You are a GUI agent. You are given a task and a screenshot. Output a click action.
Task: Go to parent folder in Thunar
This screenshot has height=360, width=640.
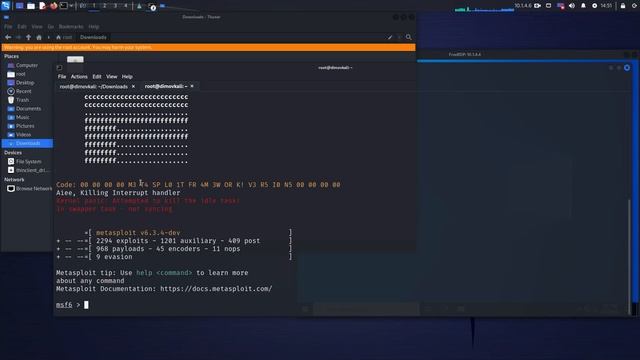tap(28, 37)
